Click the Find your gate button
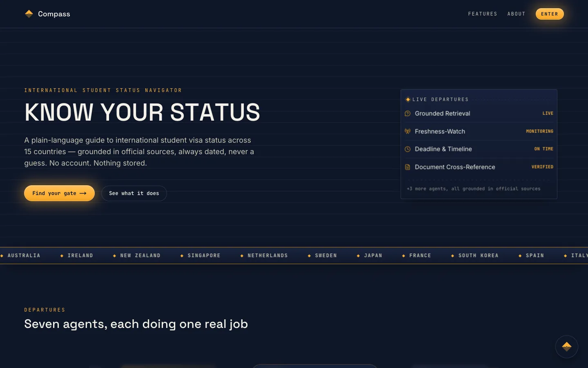This screenshot has height=368, width=588. [x=59, y=193]
